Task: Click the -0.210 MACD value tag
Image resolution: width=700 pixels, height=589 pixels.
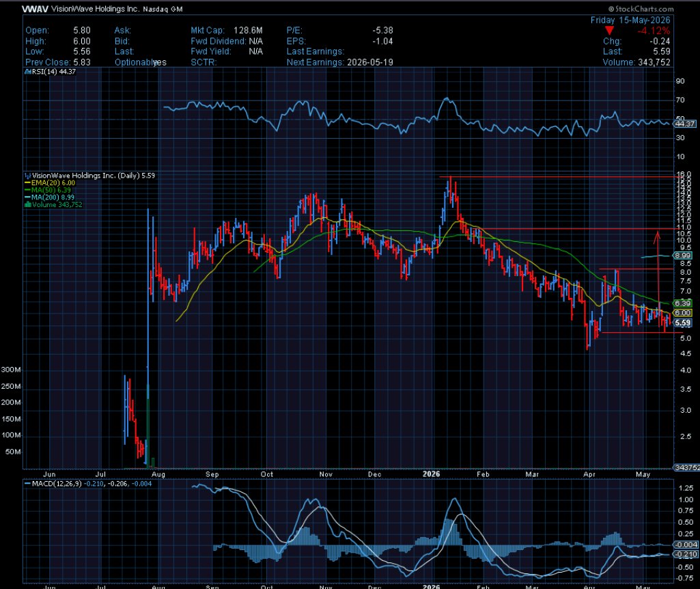Action: point(685,554)
